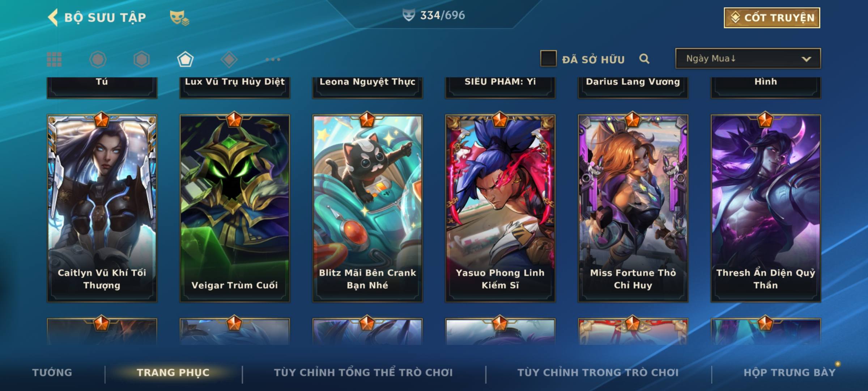Select the round-gem rarity filter icon

[x=98, y=59]
